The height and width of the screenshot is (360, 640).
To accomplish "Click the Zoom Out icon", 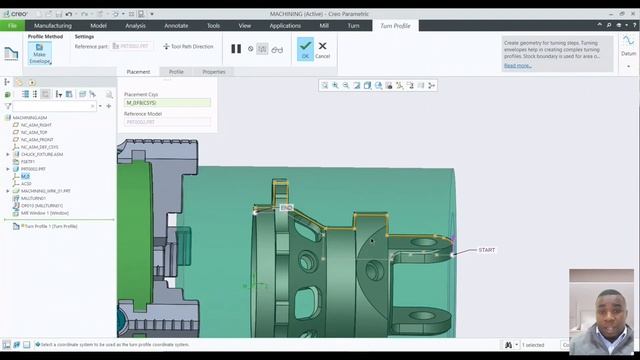I will pyautogui.click(x=346, y=85).
